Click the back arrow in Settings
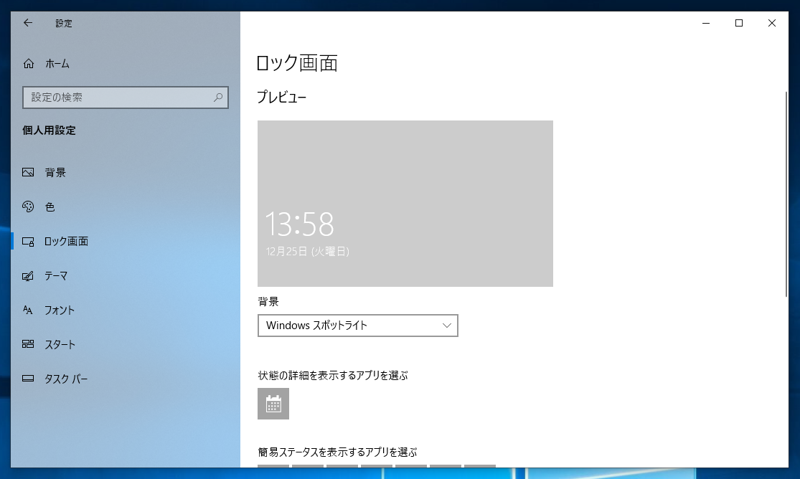Screen dimensions: 800x479 [28, 23]
